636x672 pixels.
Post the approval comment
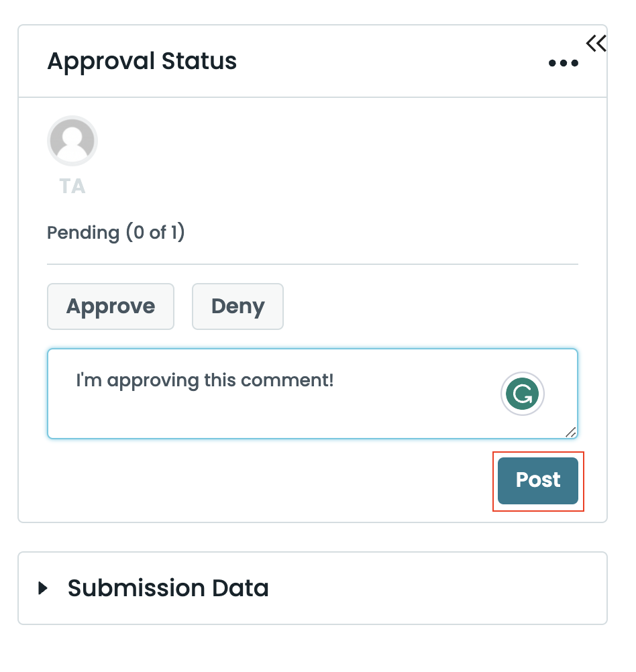click(x=538, y=480)
